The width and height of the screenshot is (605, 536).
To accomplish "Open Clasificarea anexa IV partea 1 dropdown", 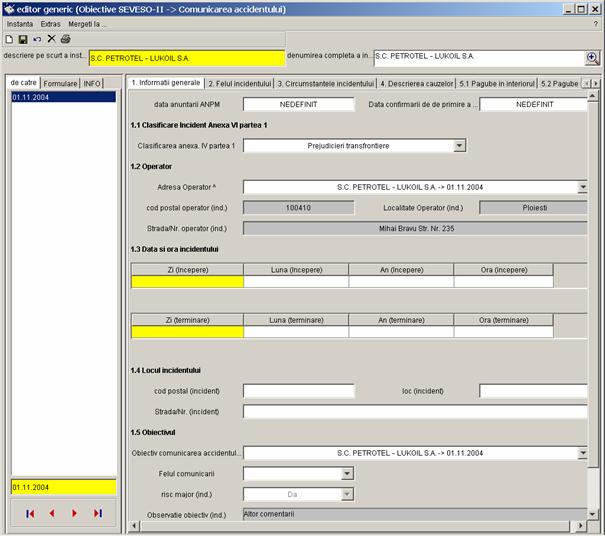I will pyautogui.click(x=459, y=146).
